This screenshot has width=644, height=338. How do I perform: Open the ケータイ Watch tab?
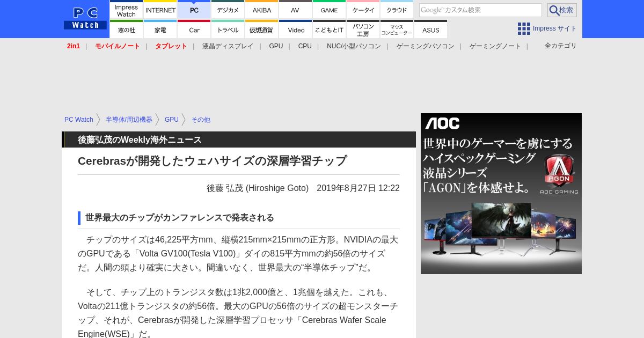pos(363,10)
